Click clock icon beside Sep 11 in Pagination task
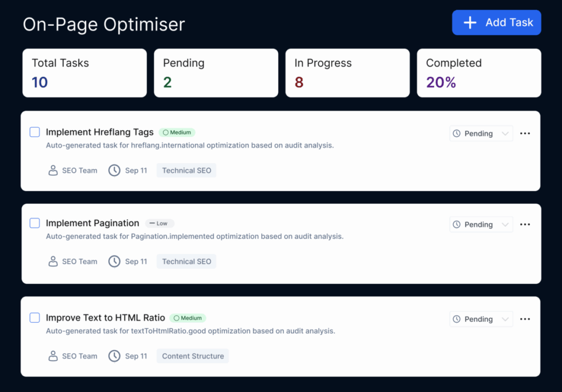The image size is (562, 392). (114, 261)
